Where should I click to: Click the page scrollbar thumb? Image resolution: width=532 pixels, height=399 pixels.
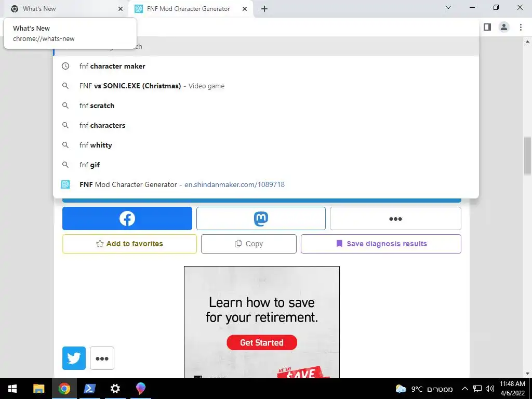click(x=528, y=155)
